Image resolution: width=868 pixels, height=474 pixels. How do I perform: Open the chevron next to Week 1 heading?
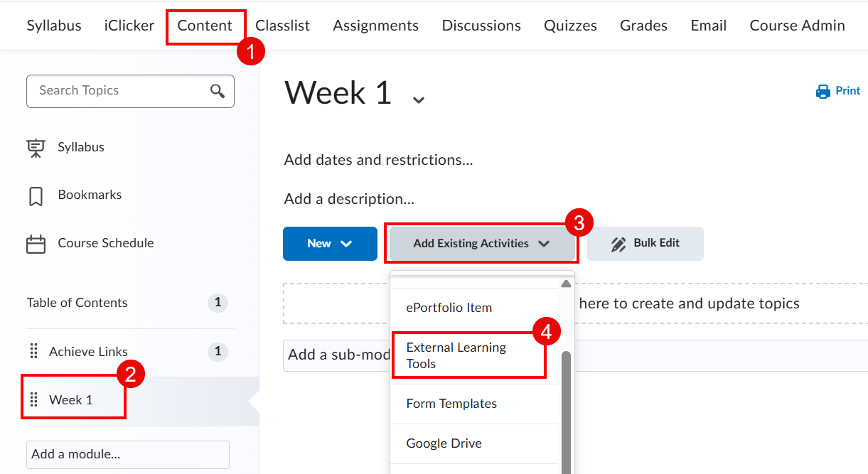pos(418,99)
